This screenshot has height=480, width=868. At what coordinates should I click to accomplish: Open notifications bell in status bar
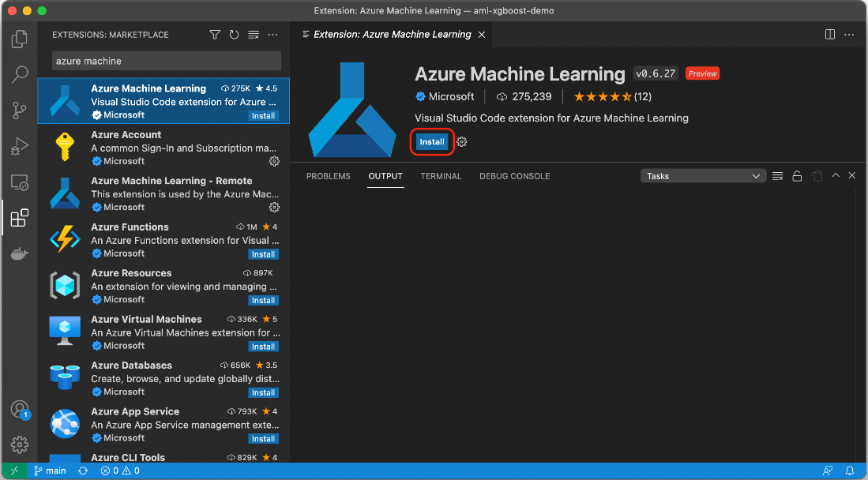(x=850, y=471)
